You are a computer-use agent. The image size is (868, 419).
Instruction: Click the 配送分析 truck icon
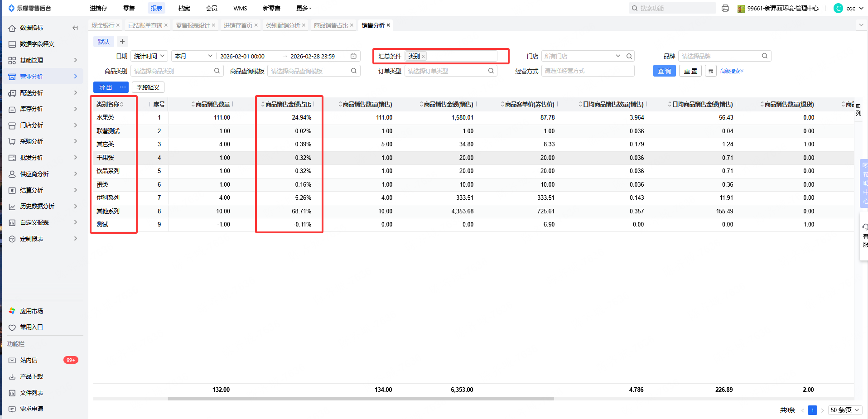coord(12,93)
